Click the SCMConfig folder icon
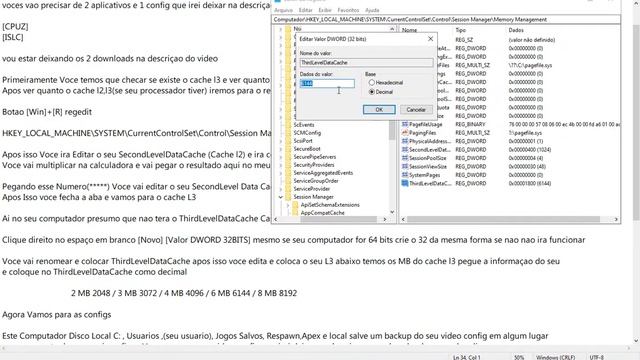 tap(288, 133)
